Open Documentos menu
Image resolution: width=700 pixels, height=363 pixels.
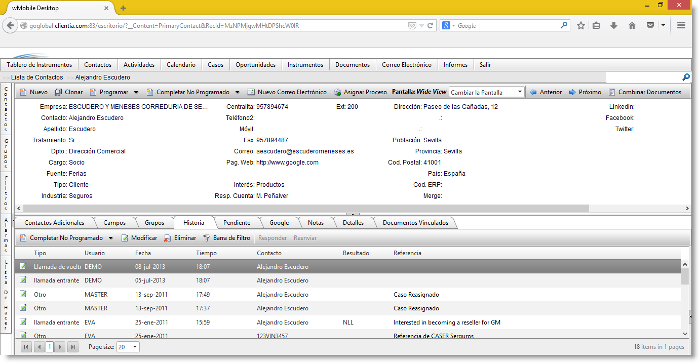click(353, 65)
